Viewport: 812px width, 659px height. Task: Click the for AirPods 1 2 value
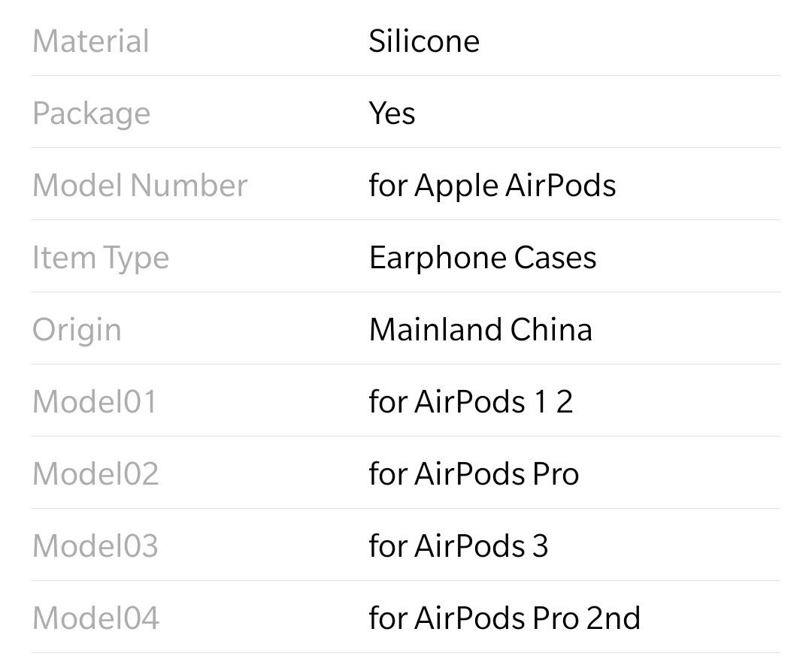471,402
